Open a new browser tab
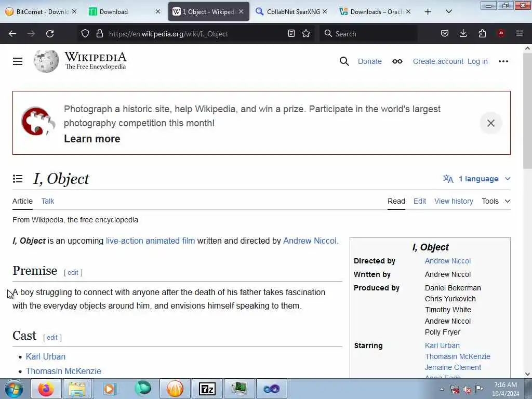This screenshot has width=532, height=399. point(428,12)
